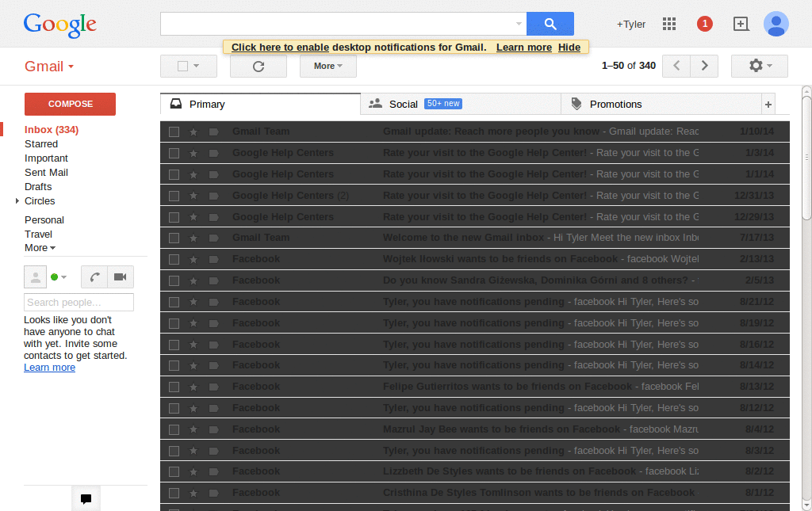Switch to the Primary tab
The height and width of the screenshot is (511, 812).
click(x=260, y=105)
